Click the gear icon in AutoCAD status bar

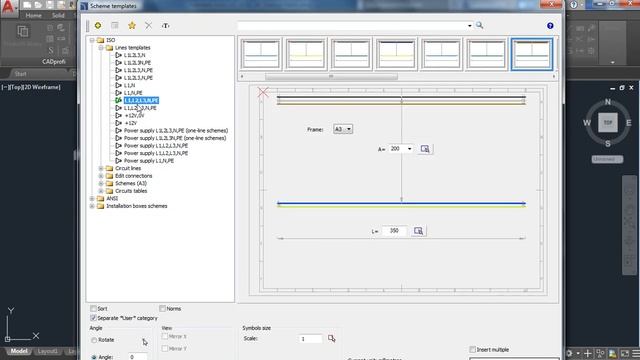tap(569, 353)
